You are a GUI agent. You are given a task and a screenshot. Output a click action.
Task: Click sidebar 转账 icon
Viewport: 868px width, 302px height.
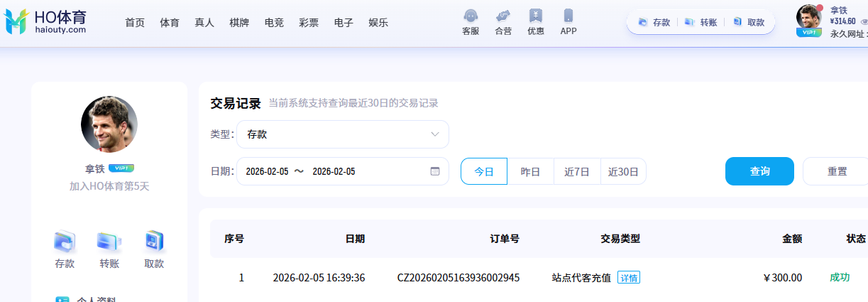pos(109,242)
